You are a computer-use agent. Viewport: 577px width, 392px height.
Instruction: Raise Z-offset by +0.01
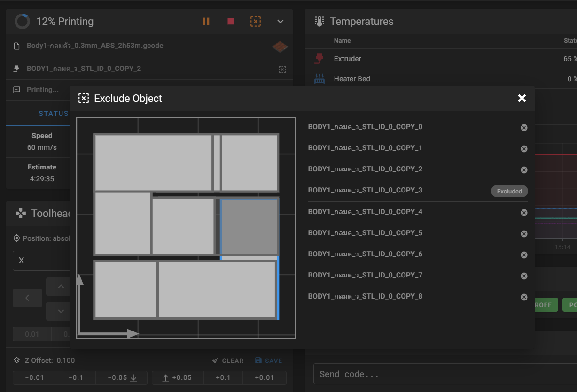(265, 378)
